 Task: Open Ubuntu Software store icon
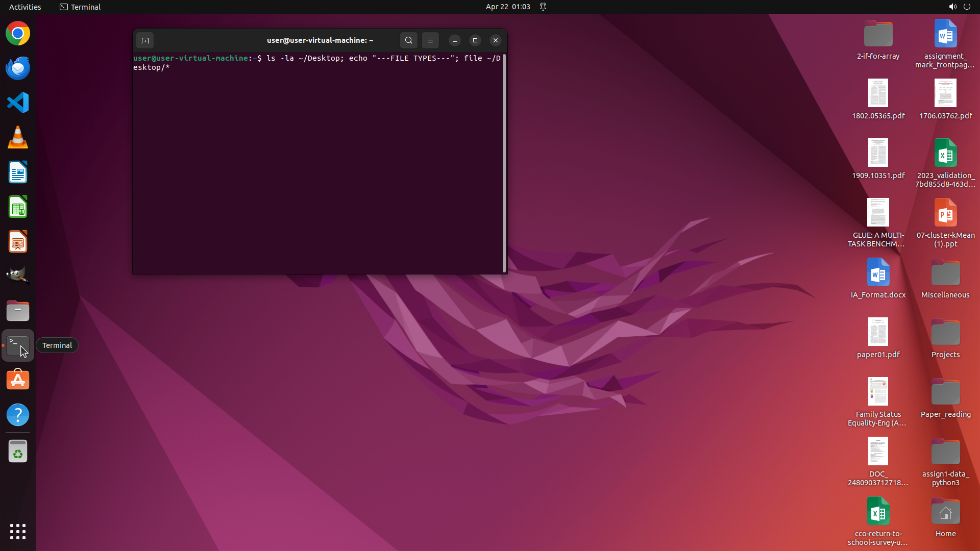[x=18, y=381]
